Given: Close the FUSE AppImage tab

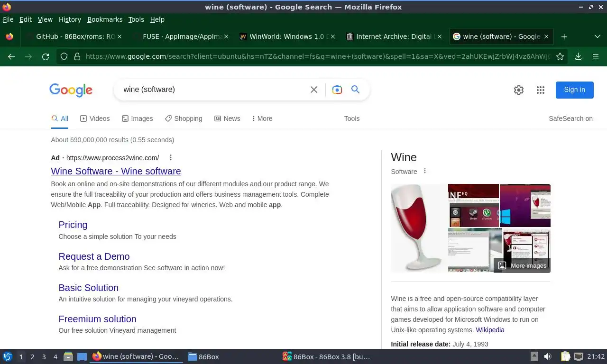Looking at the screenshot, I should pos(226,36).
